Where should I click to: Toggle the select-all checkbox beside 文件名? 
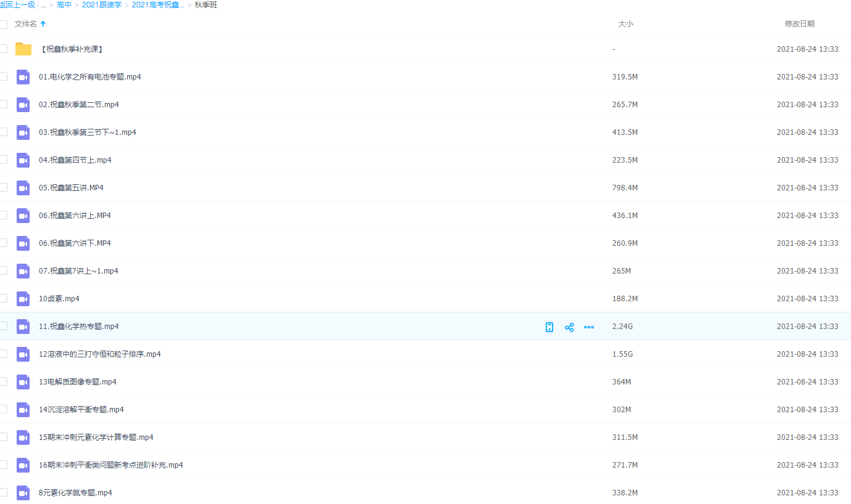click(3, 24)
